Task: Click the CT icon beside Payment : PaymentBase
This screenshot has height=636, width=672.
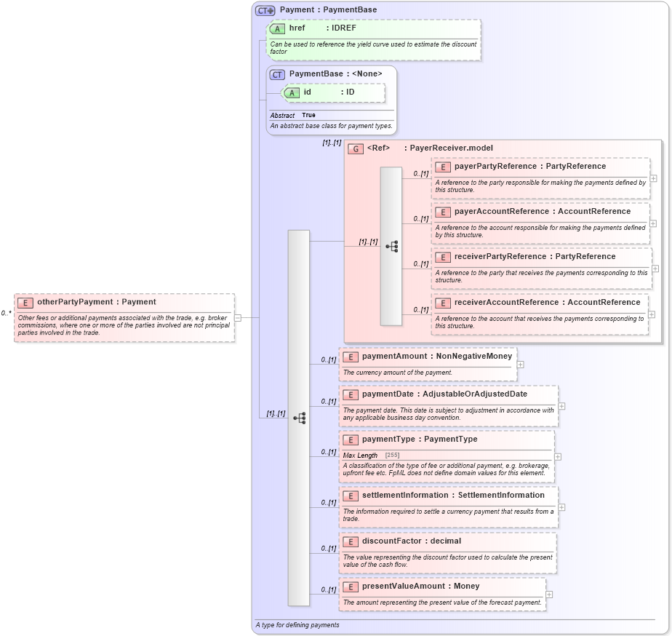Action: click(265, 10)
